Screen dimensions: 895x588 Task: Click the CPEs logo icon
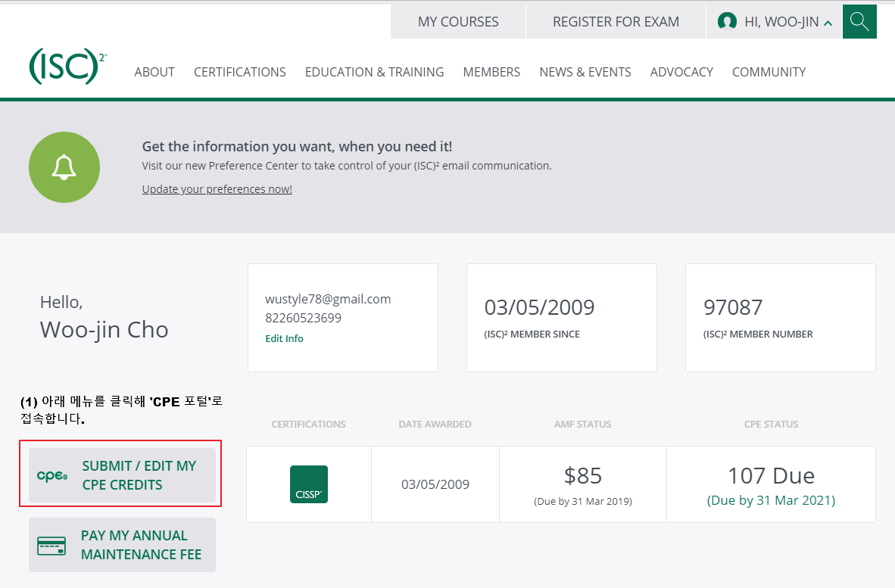(x=52, y=475)
